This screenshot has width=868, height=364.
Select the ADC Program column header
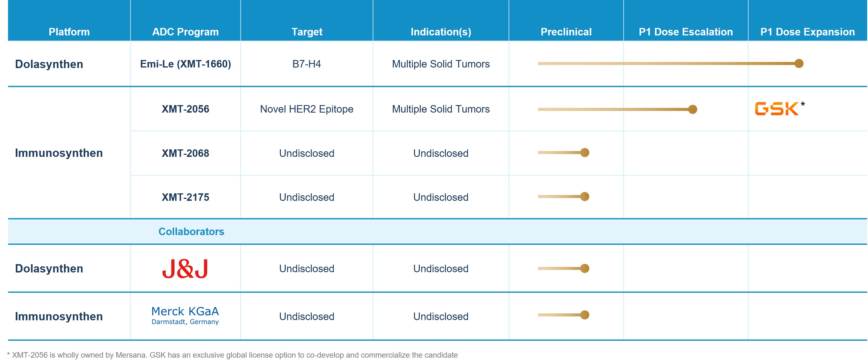coord(185,32)
